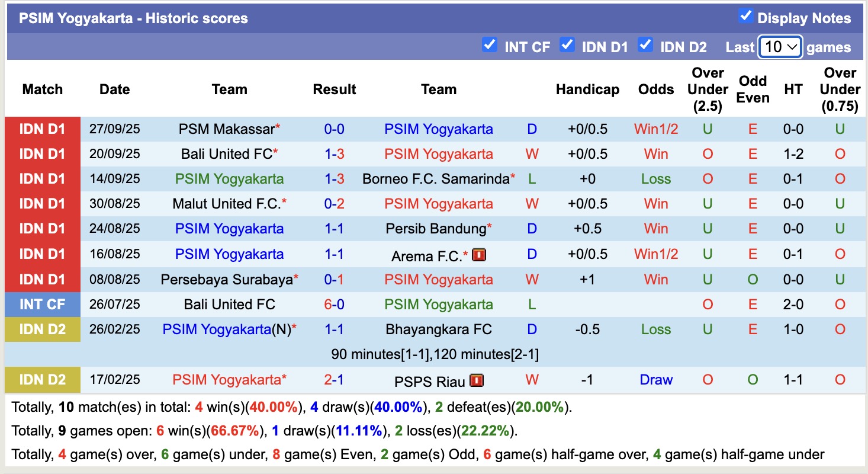Open Borneo F.C. Samarinda team page
The width and height of the screenshot is (868, 474).
point(436,179)
